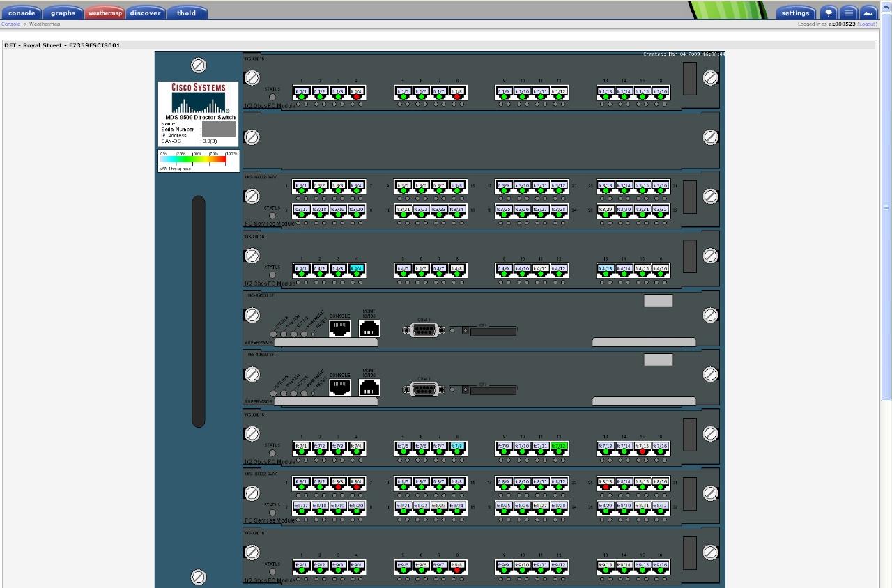Click first supervisor CONSOLE port
This screenshot has width=892, height=588.
tap(339, 328)
